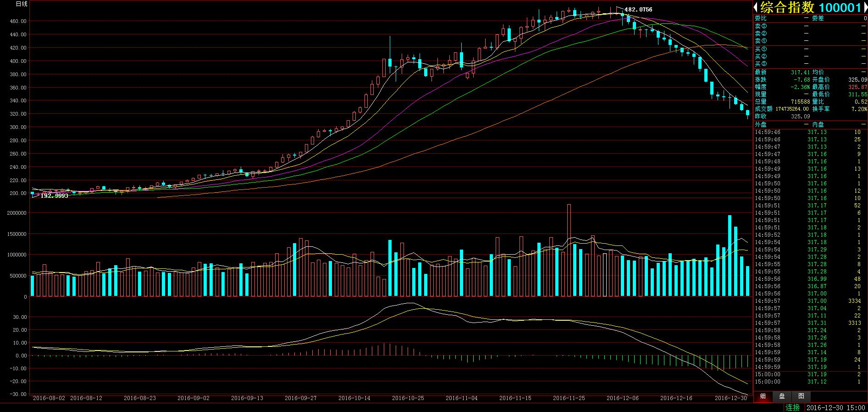Click the 卖③ order row label
Viewport: 868px width, 412px height.
click(x=761, y=27)
